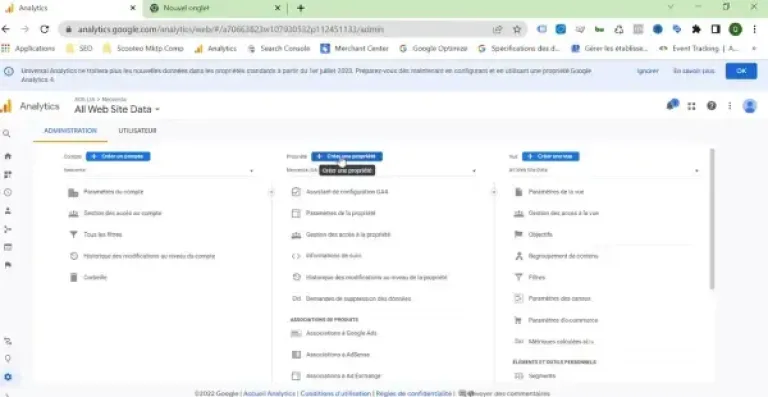Image resolution: width=768 pixels, height=397 pixels.
Task: Click the browser reload icon
Action: (x=45, y=29)
